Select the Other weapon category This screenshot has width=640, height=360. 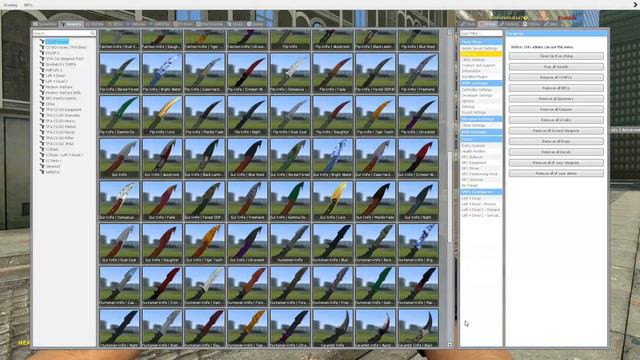(x=50, y=104)
